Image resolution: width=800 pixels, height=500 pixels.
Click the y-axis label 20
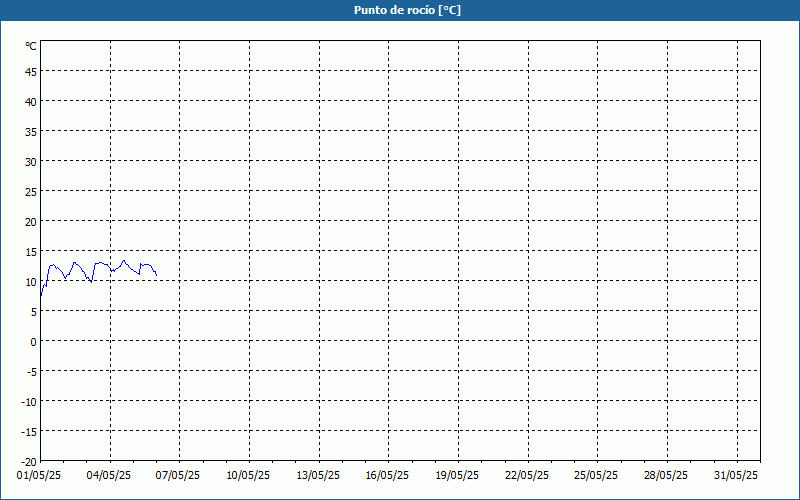click(x=31, y=222)
